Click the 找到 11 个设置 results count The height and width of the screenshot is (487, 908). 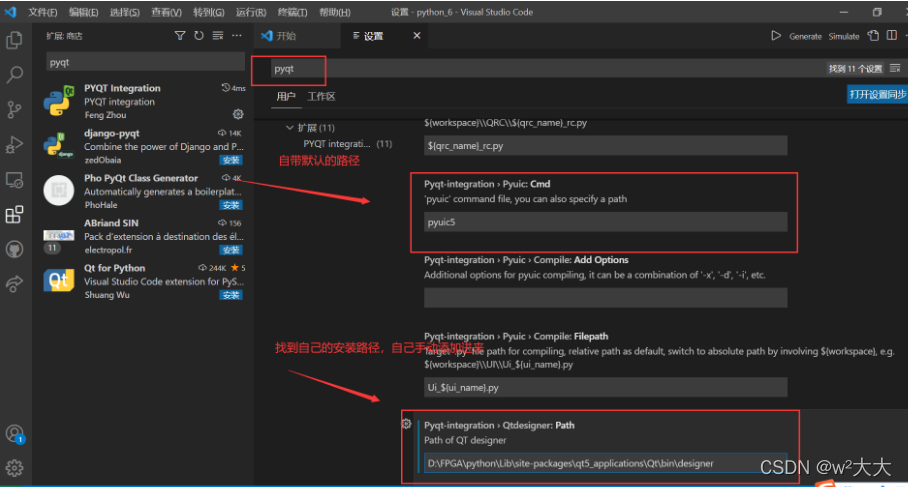pos(855,68)
